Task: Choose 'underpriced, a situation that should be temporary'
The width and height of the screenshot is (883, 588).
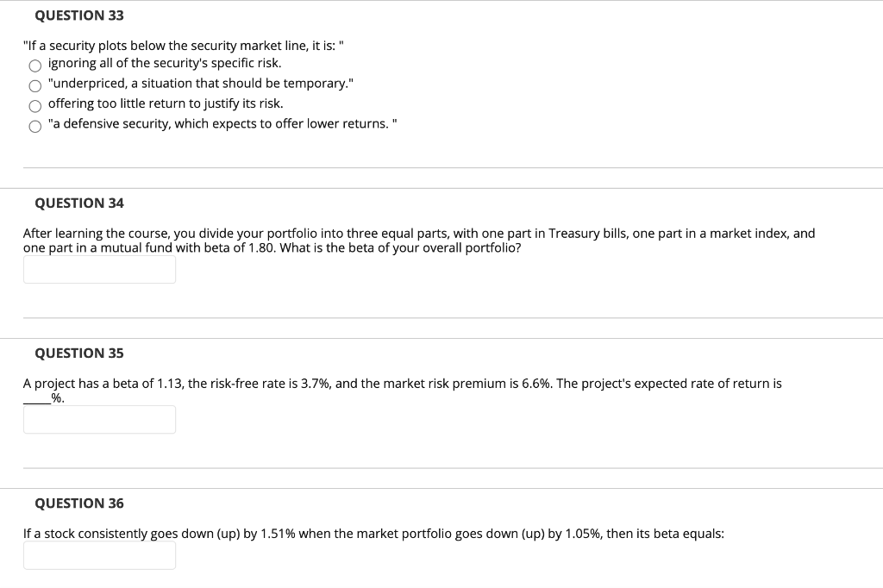Action: [x=35, y=85]
